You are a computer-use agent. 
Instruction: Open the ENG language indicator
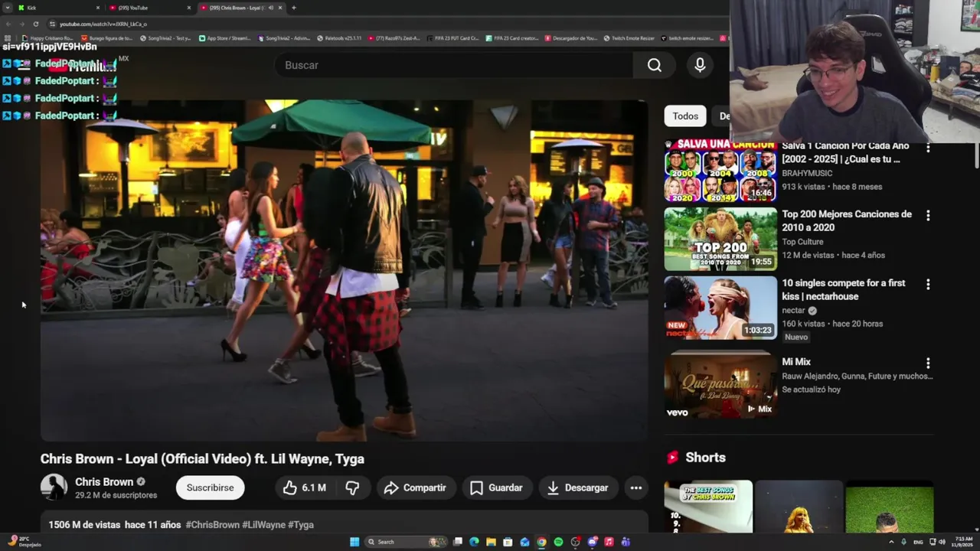(x=918, y=542)
